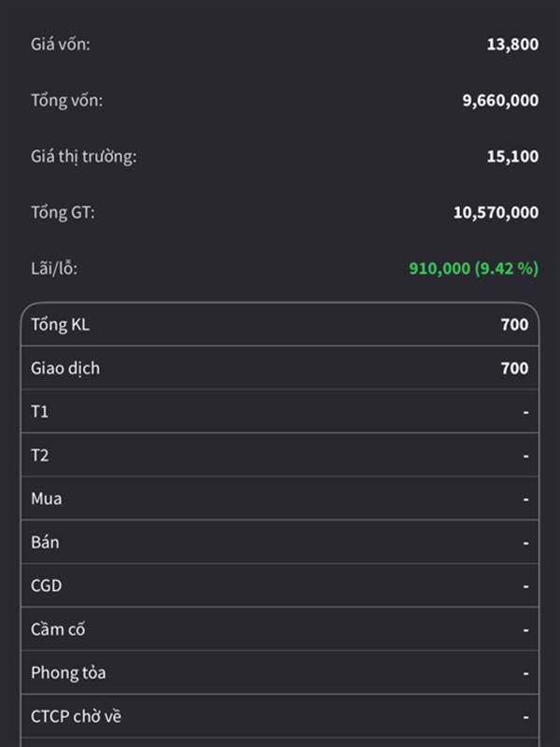Viewport: 560px width, 747px height.
Task: Tap the Giá vốn label
Action: coord(60,44)
